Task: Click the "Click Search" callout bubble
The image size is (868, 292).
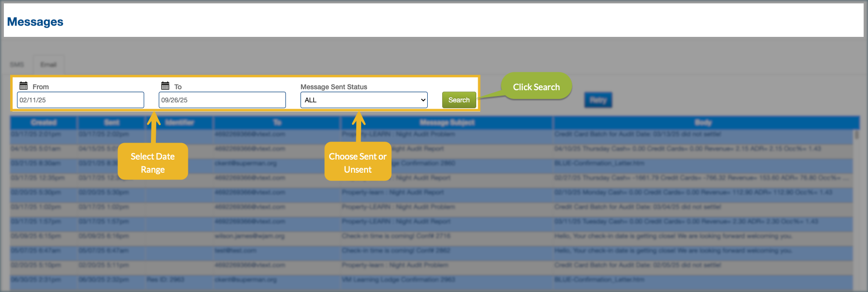Action: (536, 87)
